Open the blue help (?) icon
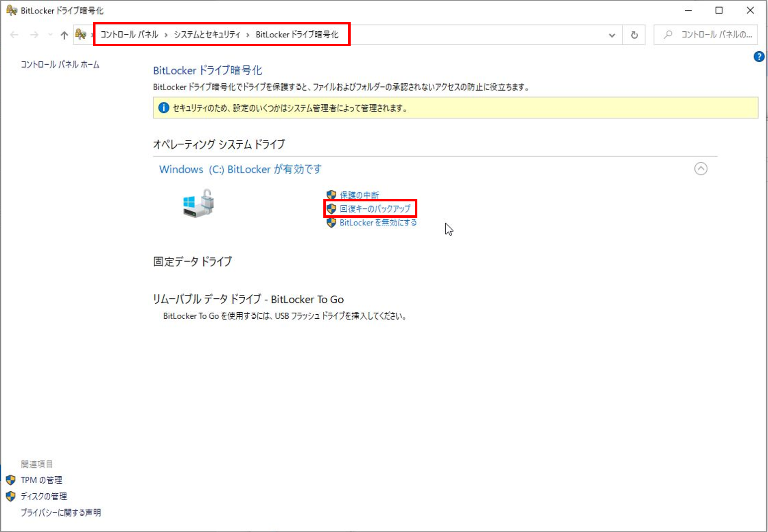This screenshot has width=768, height=532. coord(759,56)
